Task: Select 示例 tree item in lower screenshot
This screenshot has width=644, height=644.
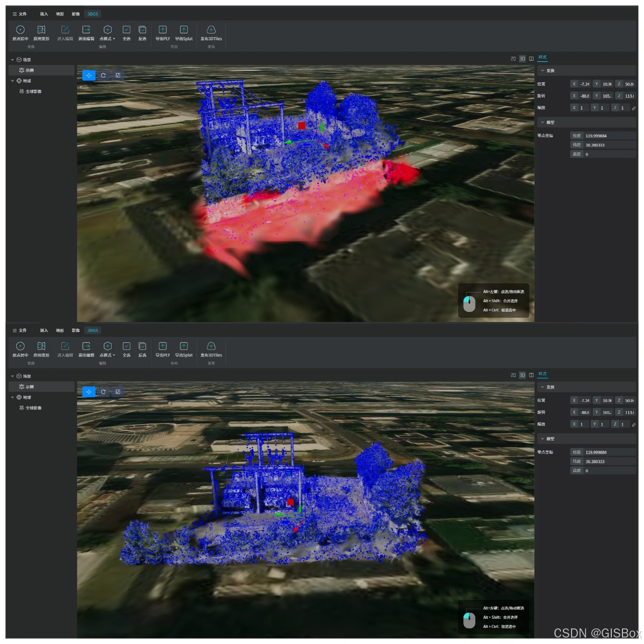Action: 42,387
